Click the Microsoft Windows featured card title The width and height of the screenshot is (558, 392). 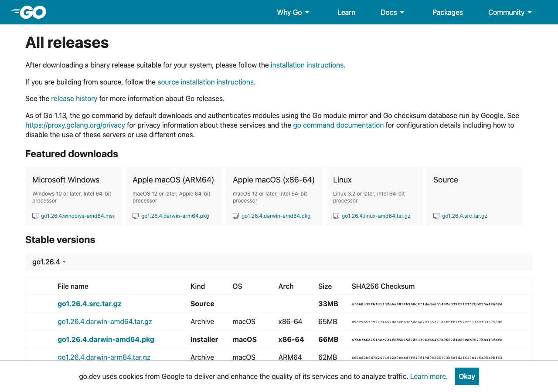tap(66, 180)
